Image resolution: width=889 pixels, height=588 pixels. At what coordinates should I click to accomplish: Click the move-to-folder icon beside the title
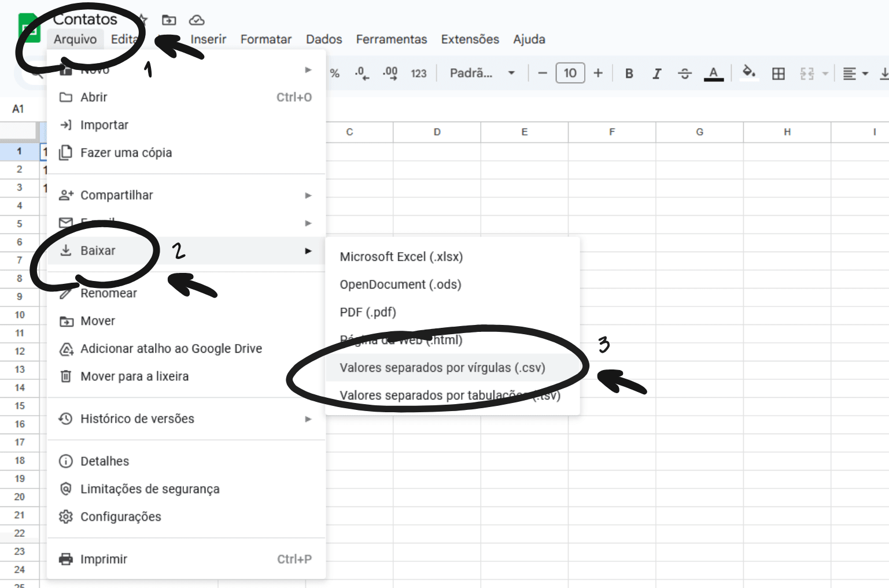coord(169,20)
